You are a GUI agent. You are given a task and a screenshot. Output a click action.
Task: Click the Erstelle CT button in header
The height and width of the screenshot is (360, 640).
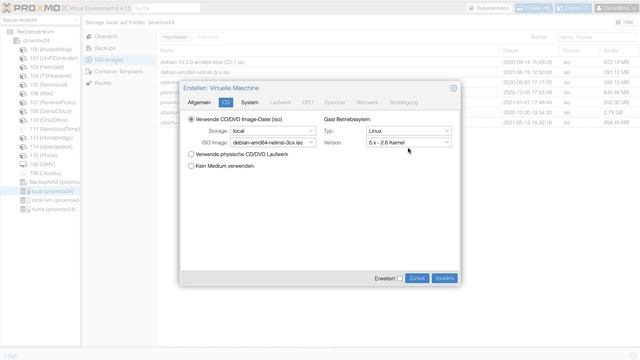point(573,8)
